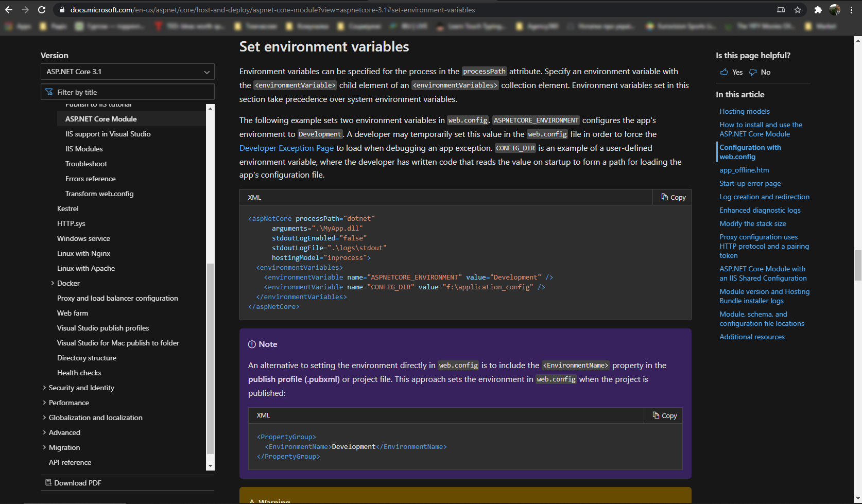This screenshot has height=504, width=862.
Task: Click the padlock icon in the address bar
Action: [61, 9]
